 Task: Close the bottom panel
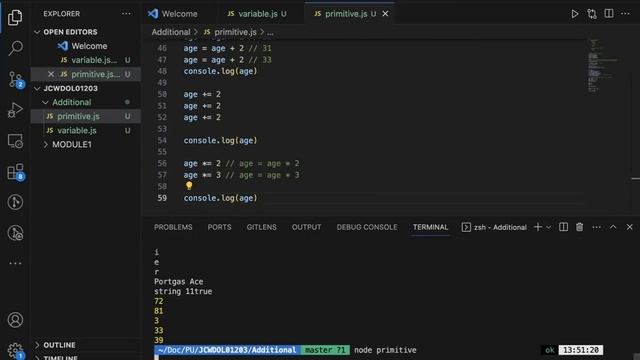(629, 227)
